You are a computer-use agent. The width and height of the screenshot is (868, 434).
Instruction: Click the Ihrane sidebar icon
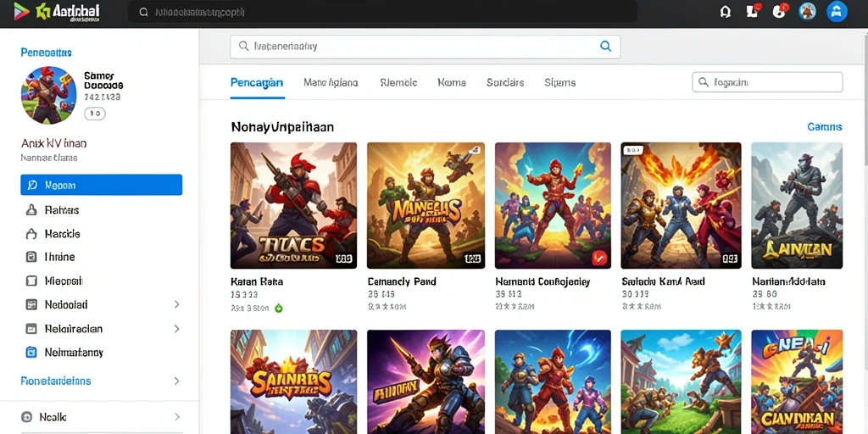(31, 257)
